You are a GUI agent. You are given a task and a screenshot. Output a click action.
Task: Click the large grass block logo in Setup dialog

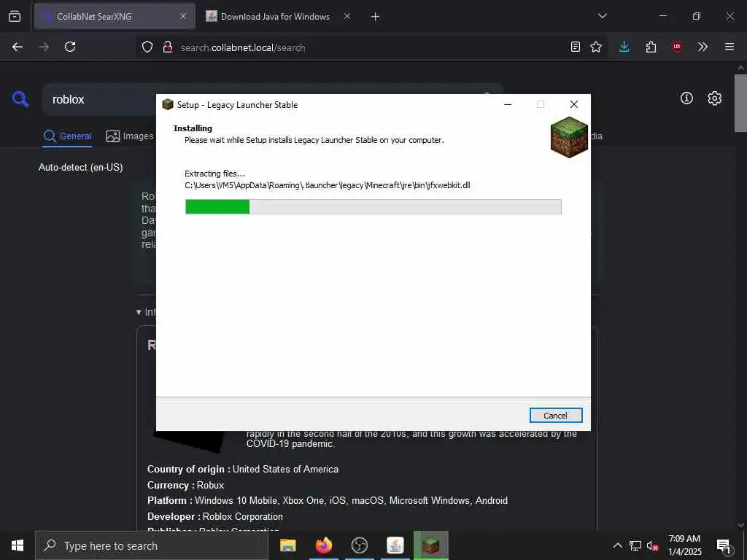point(569,137)
